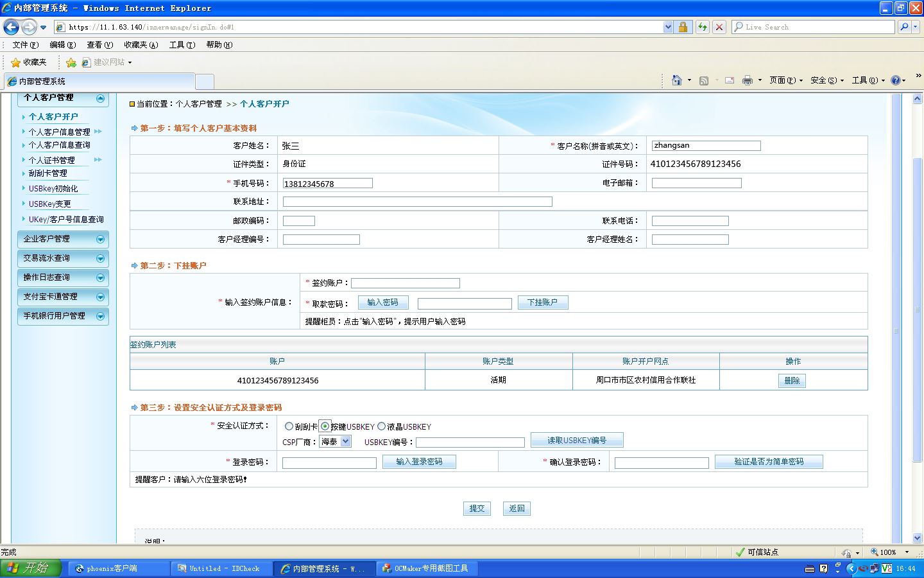
Task: Click the 手机号码 input field
Action: pos(328,183)
